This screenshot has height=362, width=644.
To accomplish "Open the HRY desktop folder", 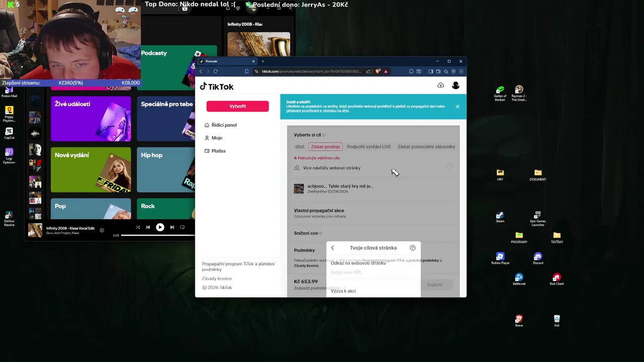I will click(500, 175).
